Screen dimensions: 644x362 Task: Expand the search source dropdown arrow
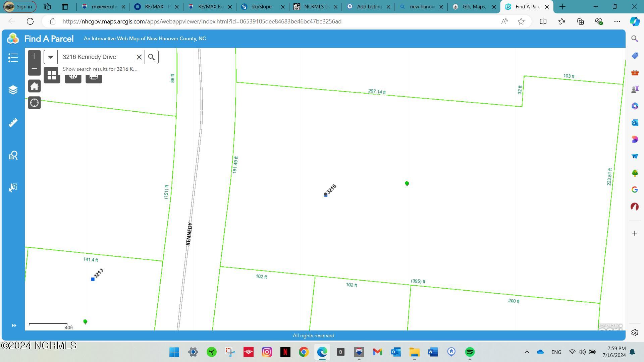click(x=50, y=57)
